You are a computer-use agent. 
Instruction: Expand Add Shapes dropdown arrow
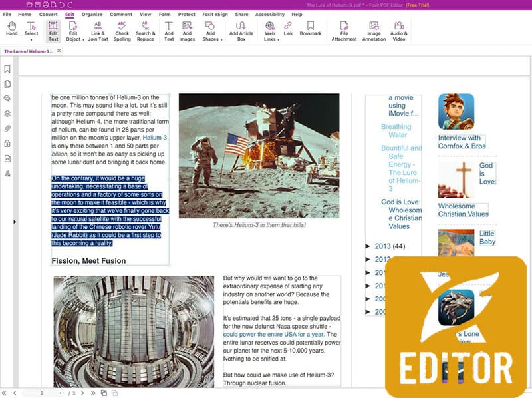(221, 40)
